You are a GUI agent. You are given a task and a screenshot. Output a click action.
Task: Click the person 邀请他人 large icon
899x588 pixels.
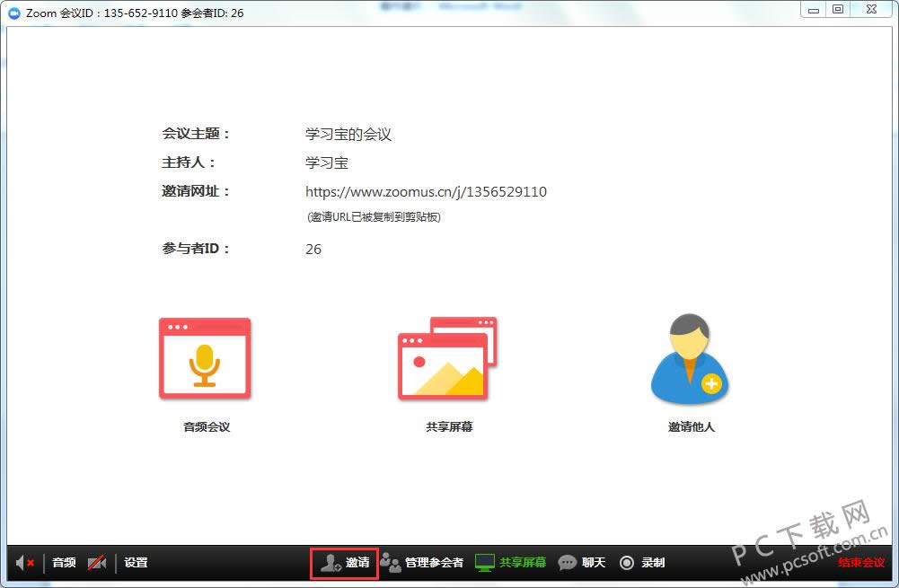[691, 358]
